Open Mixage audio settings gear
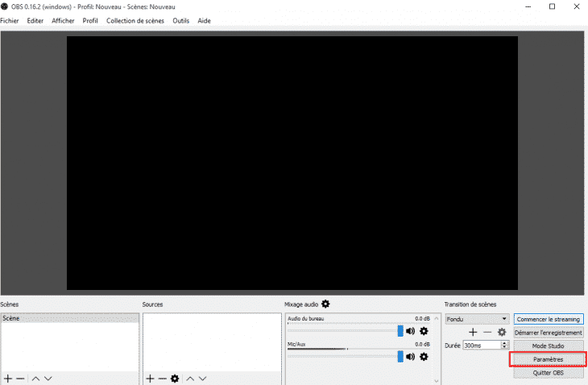Screen dimensions: 588x385 click(x=325, y=304)
